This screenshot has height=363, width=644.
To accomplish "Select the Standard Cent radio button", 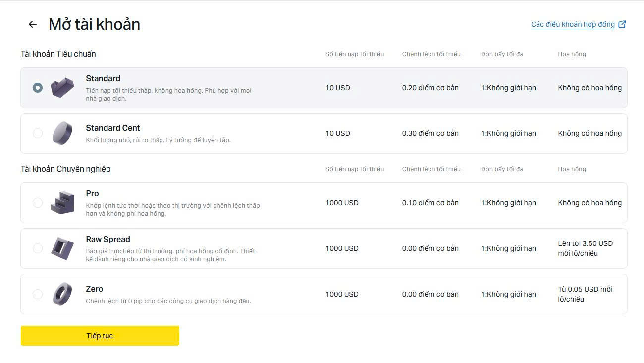I will pos(38,133).
